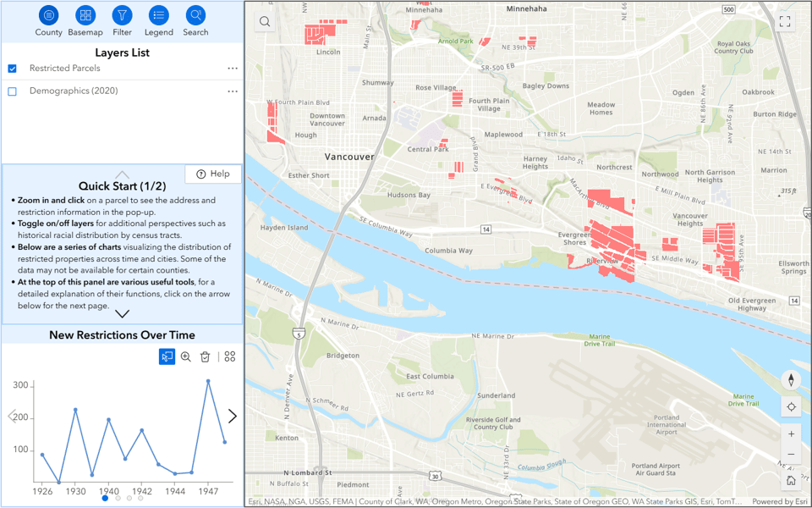812x508 pixels.
Task: Uncheck the Restricted Parcels layer
Action: coord(12,69)
